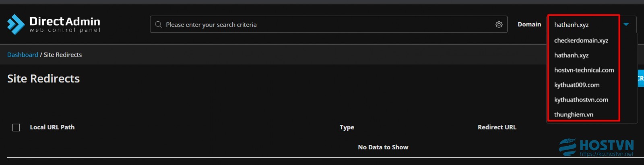Choose thunghiem.vn from domain list
Viewport: 644px width, 165px height.
[574, 115]
